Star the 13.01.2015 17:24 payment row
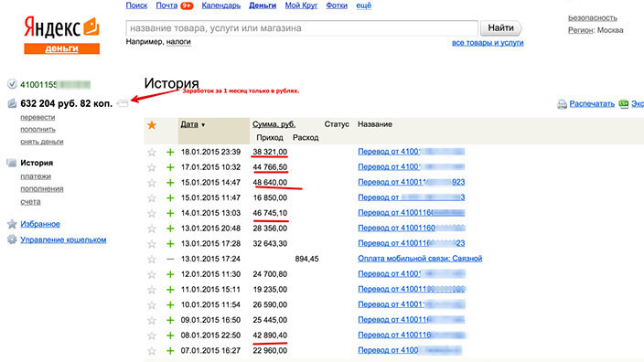The width and height of the screenshot is (644, 362). click(x=152, y=259)
